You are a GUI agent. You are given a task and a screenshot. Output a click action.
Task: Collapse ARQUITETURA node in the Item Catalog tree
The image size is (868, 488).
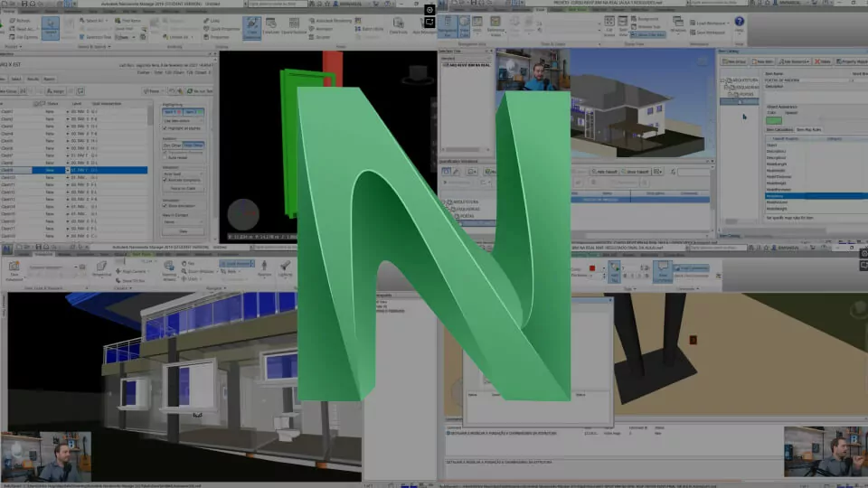[x=723, y=80]
